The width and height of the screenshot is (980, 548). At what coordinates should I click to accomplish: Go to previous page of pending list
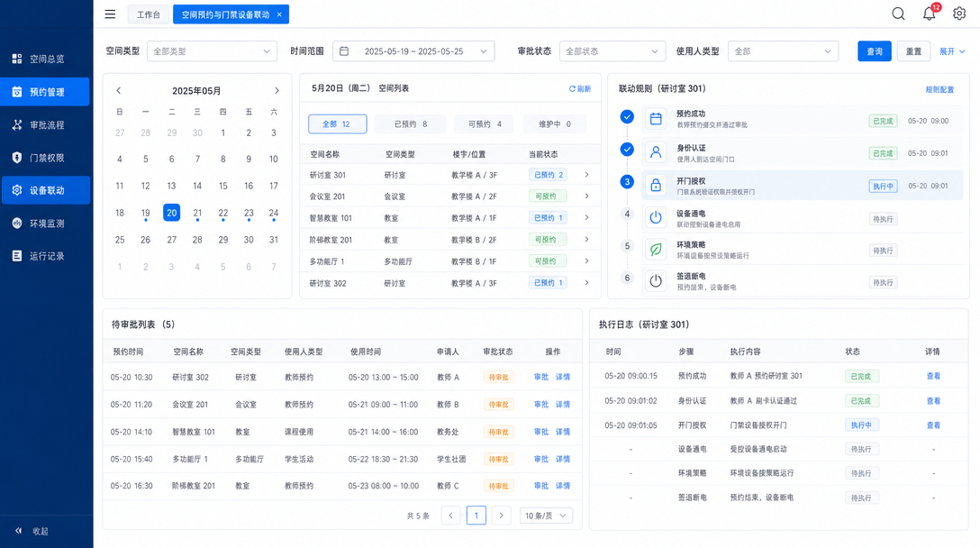coord(450,516)
